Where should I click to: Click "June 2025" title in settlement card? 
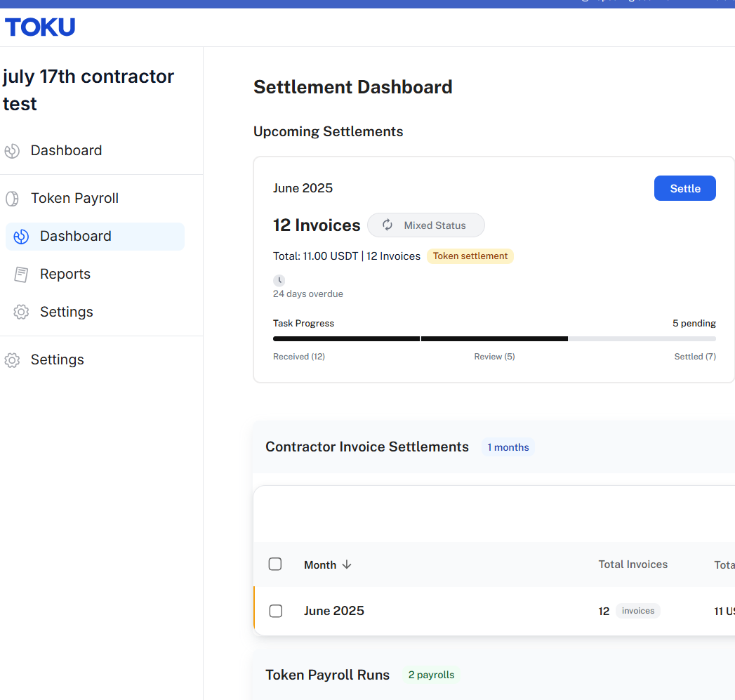click(303, 188)
